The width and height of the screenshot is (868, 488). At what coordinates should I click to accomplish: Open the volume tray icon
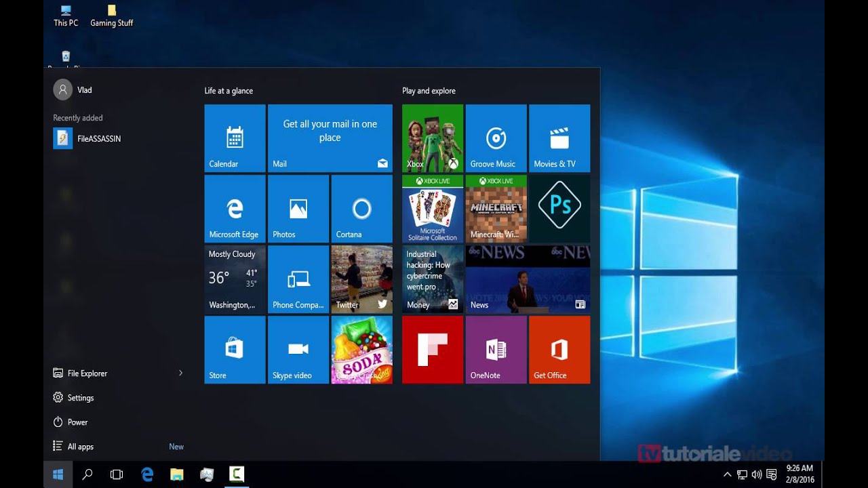[757, 474]
